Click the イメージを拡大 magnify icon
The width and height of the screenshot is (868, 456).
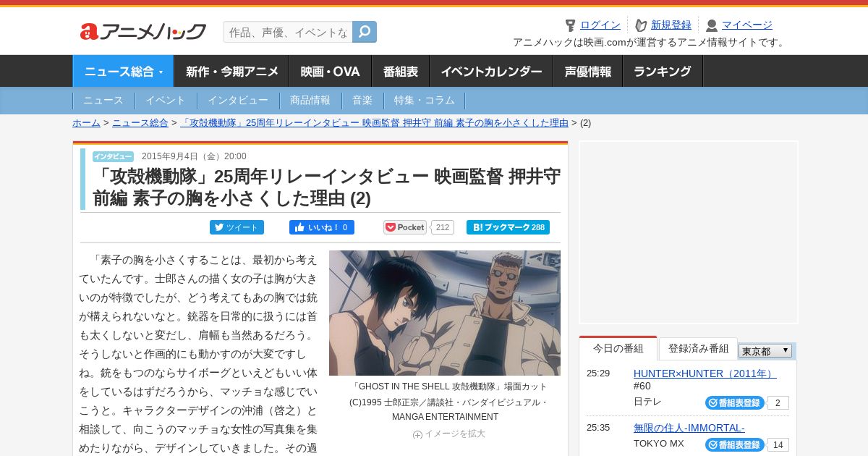417,434
